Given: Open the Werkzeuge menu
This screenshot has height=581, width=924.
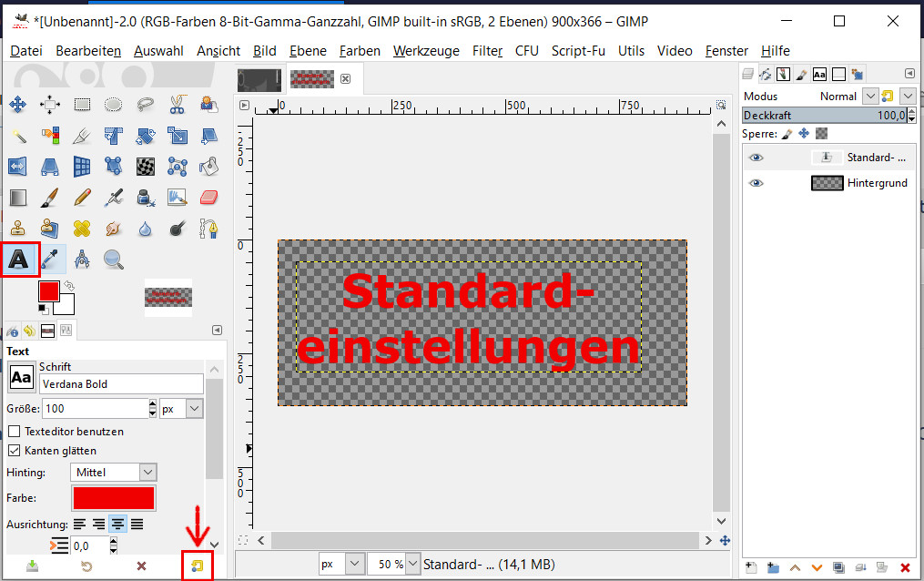Looking at the screenshot, I should point(427,51).
